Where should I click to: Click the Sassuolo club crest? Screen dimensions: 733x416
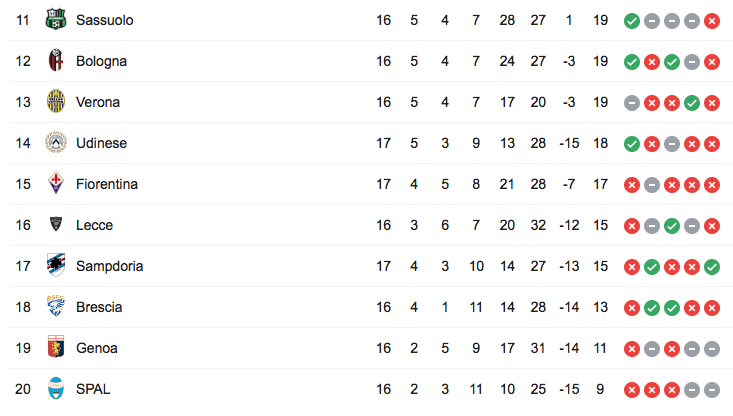(x=56, y=20)
